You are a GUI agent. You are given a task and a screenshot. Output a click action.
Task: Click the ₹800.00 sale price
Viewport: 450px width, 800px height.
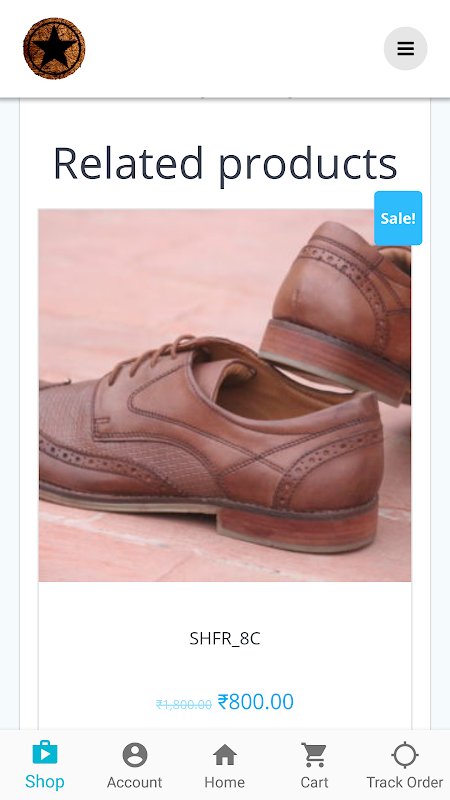tap(256, 702)
